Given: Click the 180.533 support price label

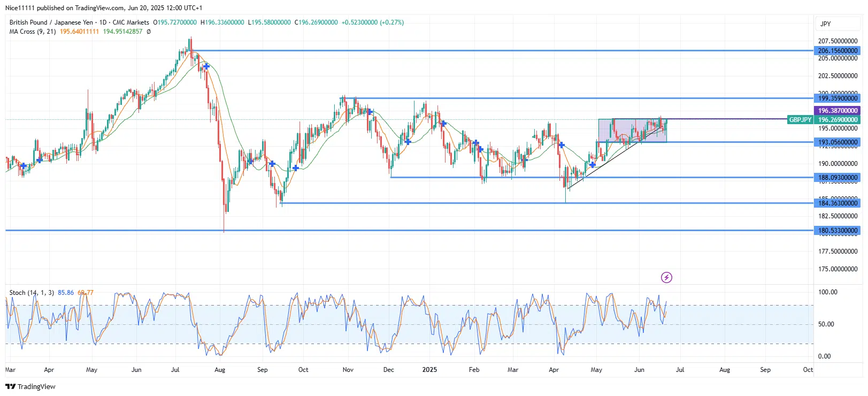Looking at the screenshot, I should [x=838, y=231].
